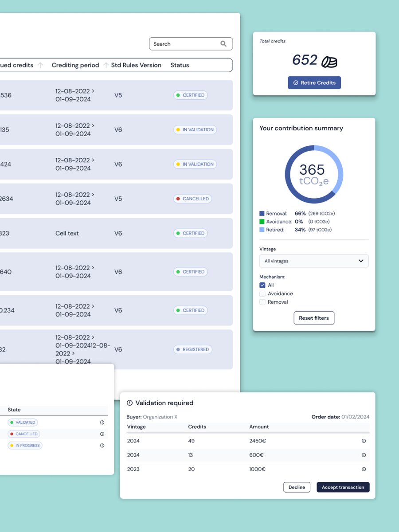The image size is (399, 532).
Task: Enable the Avoidance mechanism checkbox
Action: pyautogui.click(x=262, y=293)
